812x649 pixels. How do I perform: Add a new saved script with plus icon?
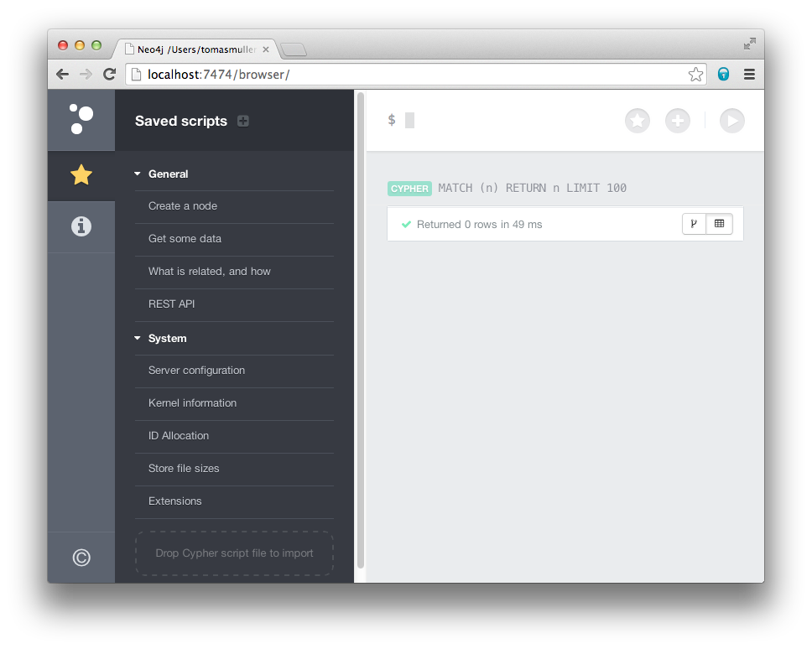(x=243, y=121)
